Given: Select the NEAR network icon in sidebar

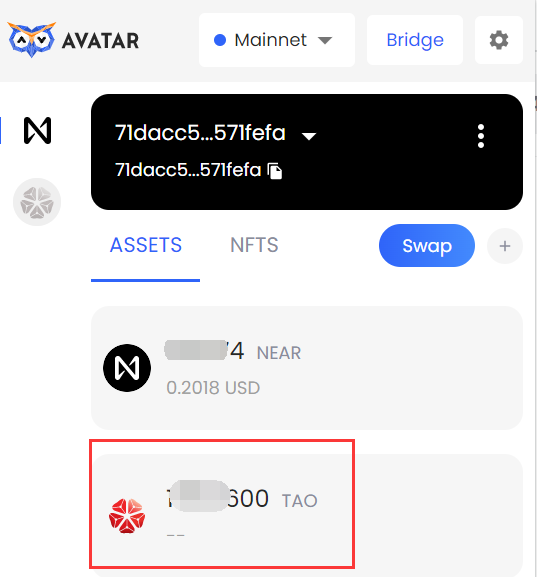Looking at the screenshot, I should [37, 131].
